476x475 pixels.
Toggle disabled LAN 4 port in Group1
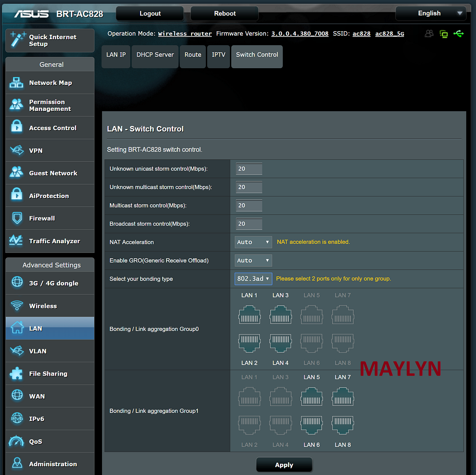tap(280, 425)
